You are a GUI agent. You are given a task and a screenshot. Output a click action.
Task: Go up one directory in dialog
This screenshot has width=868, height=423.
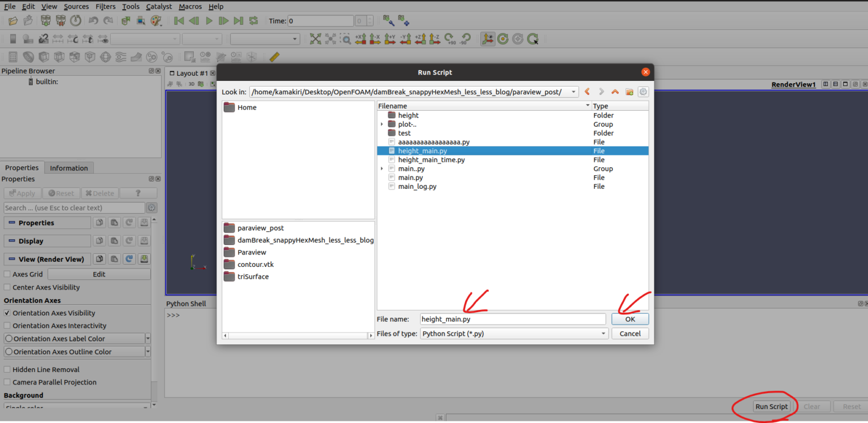click(615, 92)
